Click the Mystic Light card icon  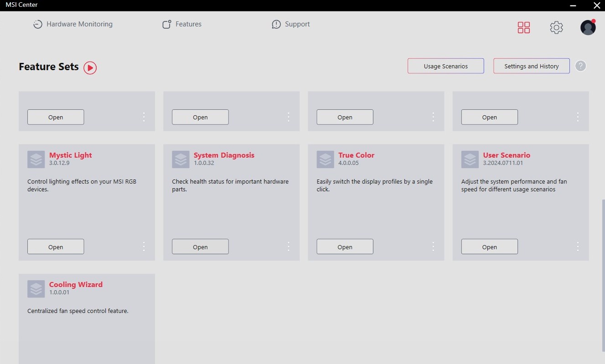36,159
